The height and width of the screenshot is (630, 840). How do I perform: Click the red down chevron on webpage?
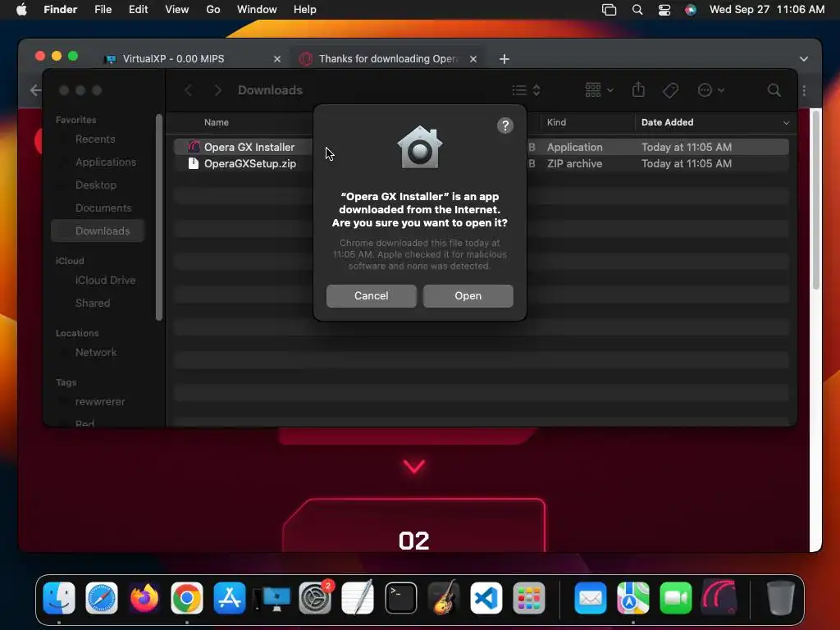[x=414, y=466]
